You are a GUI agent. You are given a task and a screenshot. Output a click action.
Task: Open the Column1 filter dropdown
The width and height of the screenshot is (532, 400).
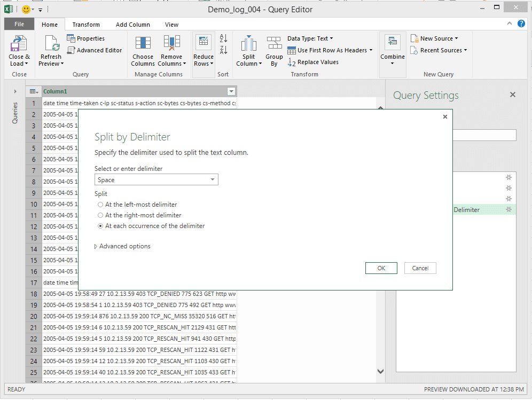coord(231,91)
